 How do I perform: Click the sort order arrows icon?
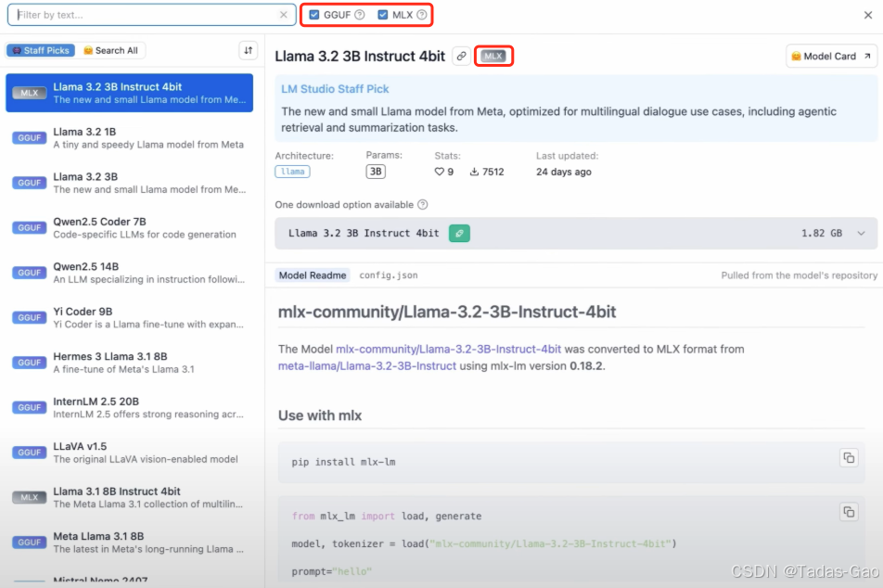click(x=249, y=51)
